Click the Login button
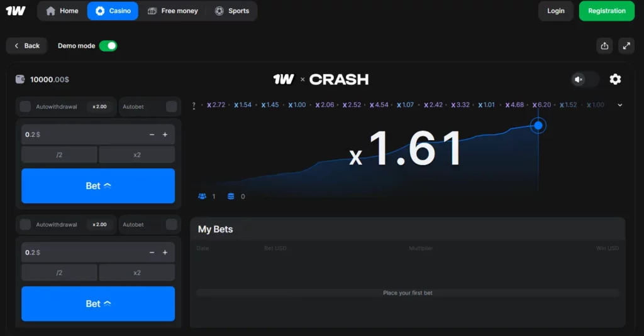The height and width of the screenshot is (336, 644). coord(556,11)
